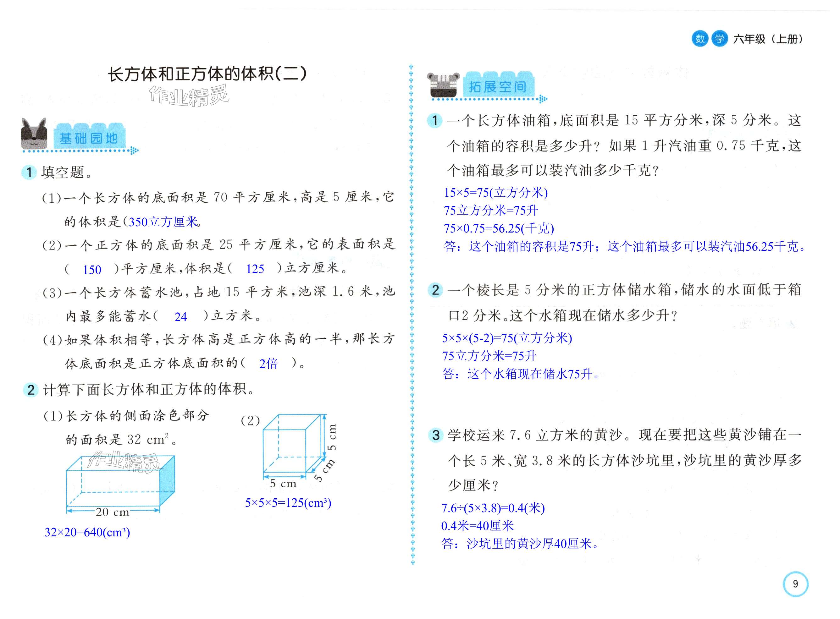Click the vertical 5 cm height label
This screenshot has width=840, height=619.
(332, 437)
